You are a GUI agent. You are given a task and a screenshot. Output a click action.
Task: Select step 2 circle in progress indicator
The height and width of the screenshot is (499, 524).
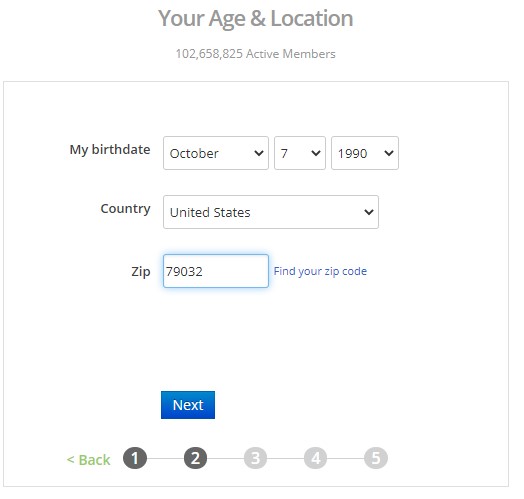pos(195,458)
